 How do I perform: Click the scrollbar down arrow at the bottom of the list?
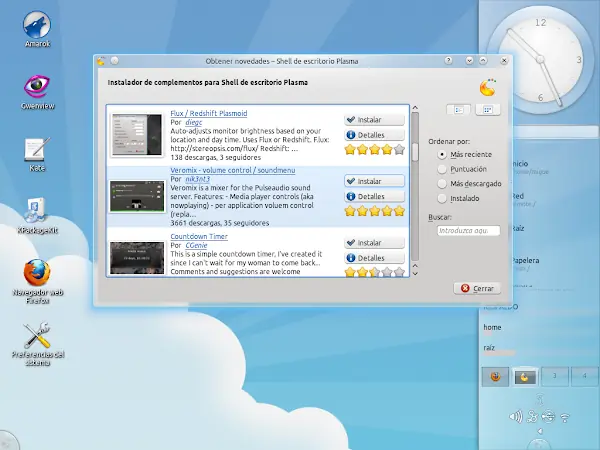pyautogui.click(x=415, y=274)
